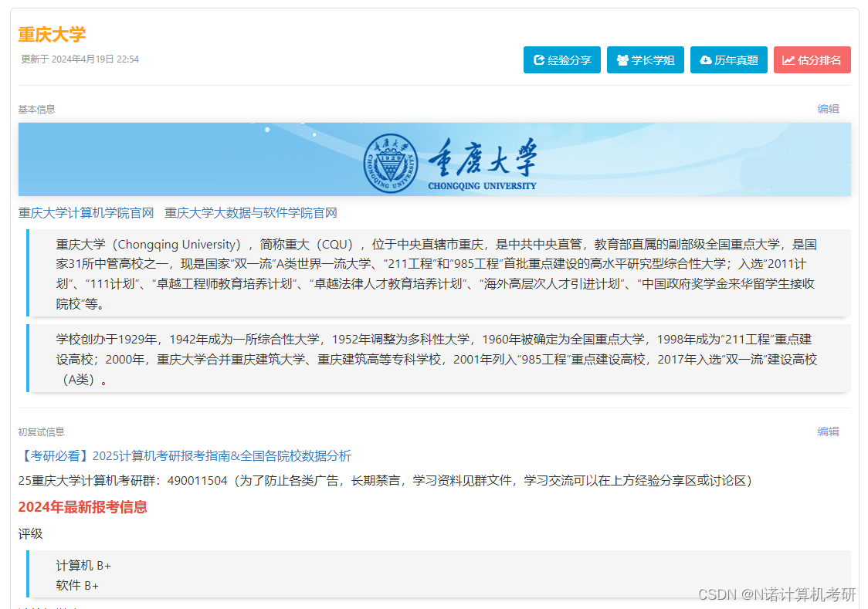Click the chart icon in 估分排名

788,59
